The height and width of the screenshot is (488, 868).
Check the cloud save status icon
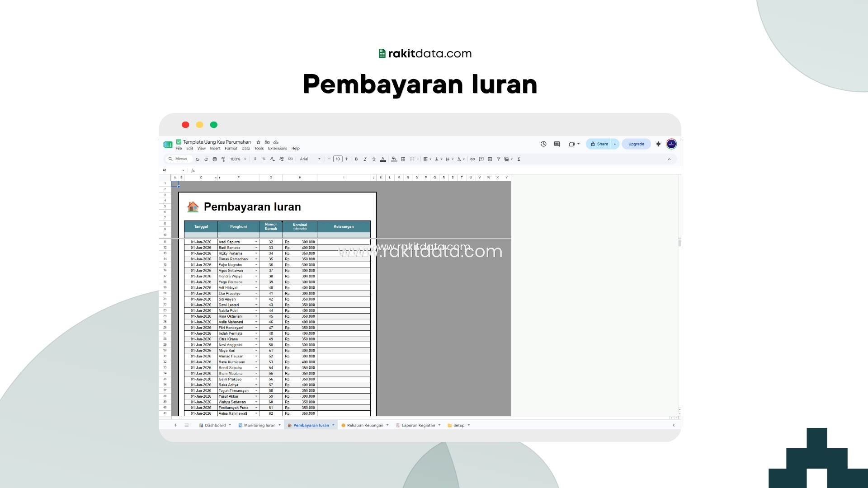(276, 142)
